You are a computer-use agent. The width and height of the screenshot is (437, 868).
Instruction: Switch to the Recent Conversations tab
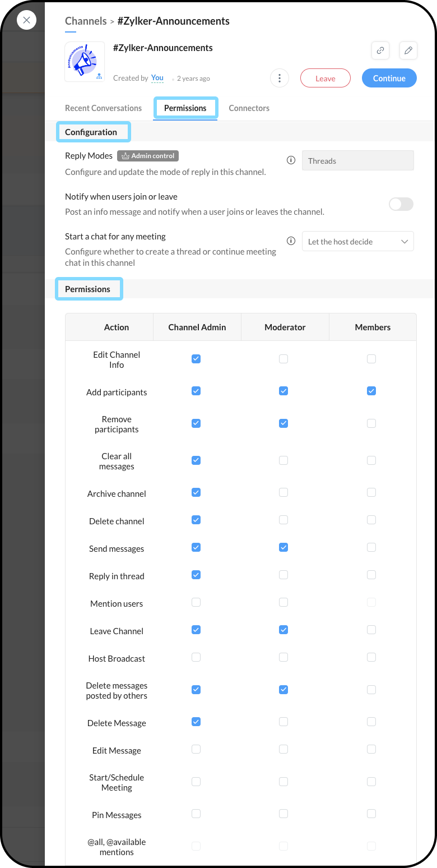click(103, 108)
